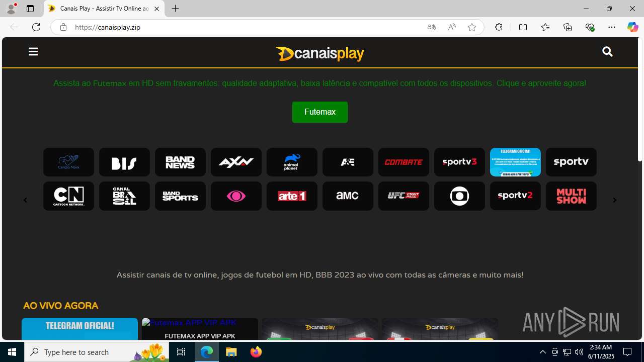
Task: Open the Extensions puzzle icon
Action: 499,27
